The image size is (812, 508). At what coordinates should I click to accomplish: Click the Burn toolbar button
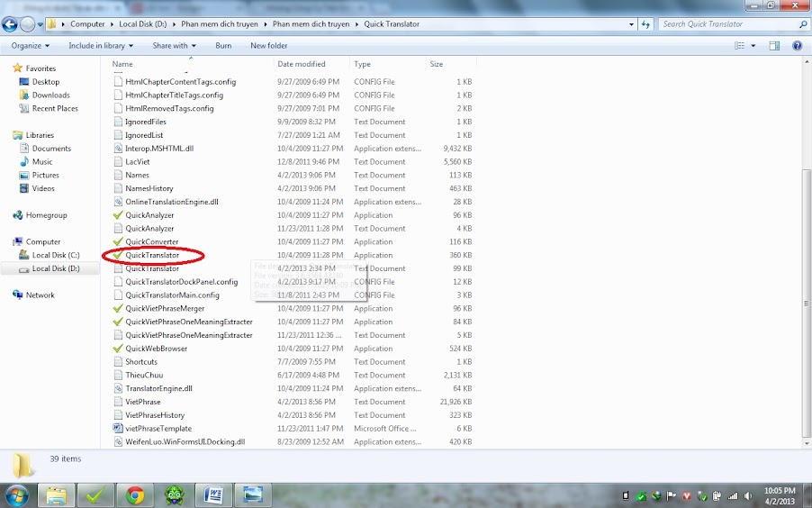223,46
